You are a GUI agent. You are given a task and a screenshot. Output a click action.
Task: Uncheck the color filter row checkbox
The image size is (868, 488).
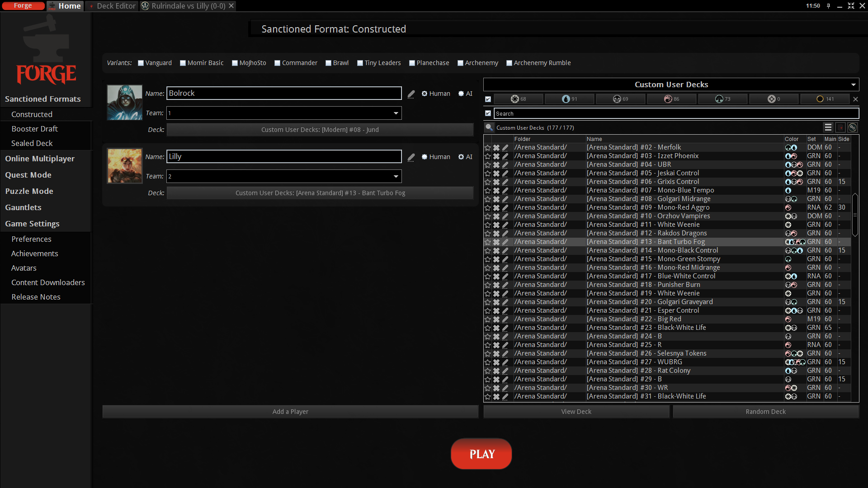[x=488, y=99]
